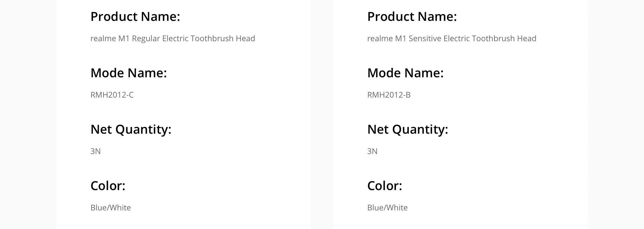Click the word Sensitive in the product name

[x=425, y=38]
